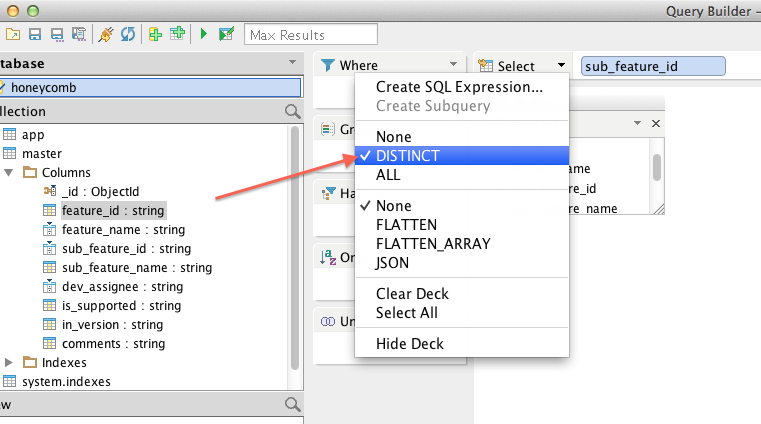
Task: Click the refresh arrows icon
Action: (x=128, y=35)
